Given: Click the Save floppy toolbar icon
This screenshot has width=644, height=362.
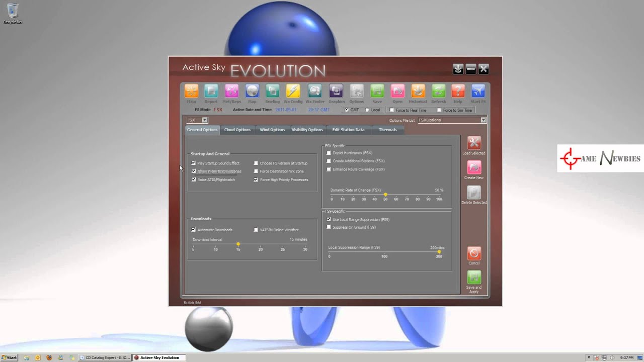Looking at the screenshot, I should (x=377, y=91).
